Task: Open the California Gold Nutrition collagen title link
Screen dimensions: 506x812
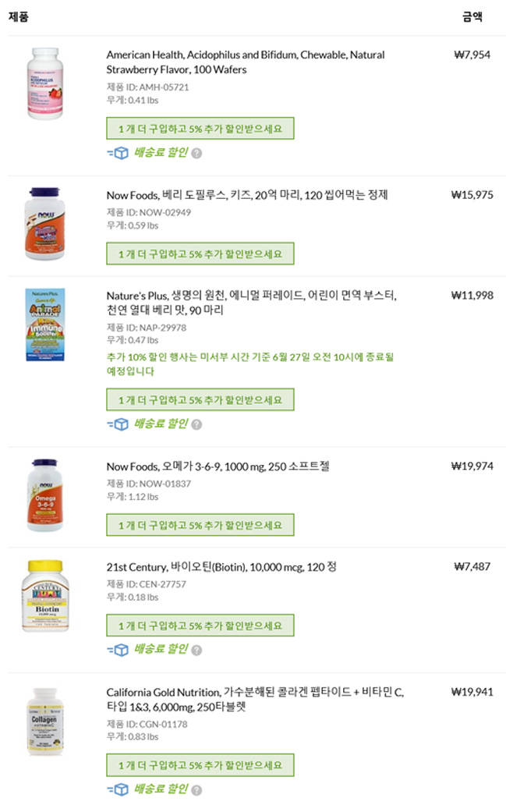Action: click(255, 699)
